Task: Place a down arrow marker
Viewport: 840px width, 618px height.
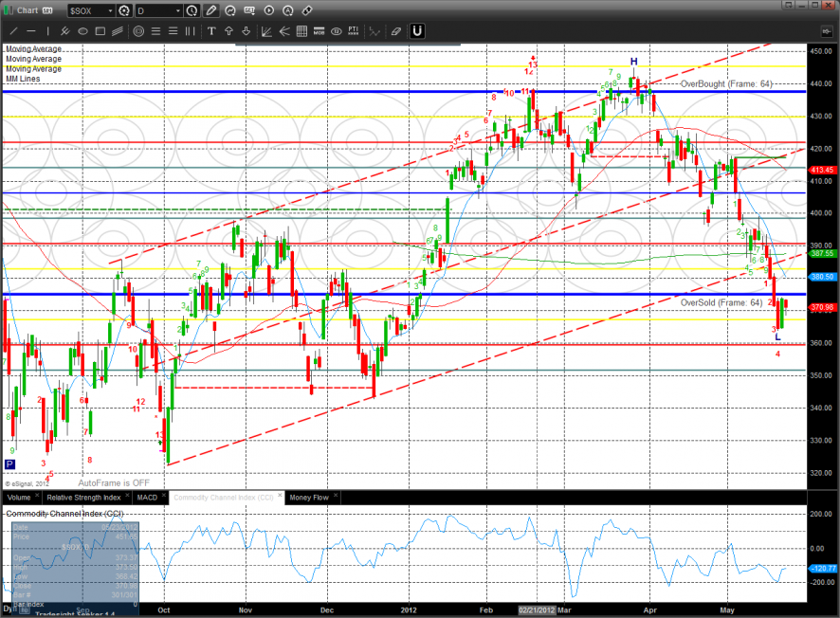Action: click(246, 31)
